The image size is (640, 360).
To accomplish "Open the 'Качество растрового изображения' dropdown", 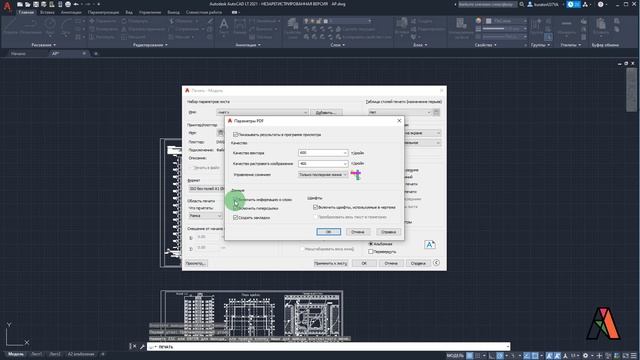I will pyautogui.click(x=323, y=164).
